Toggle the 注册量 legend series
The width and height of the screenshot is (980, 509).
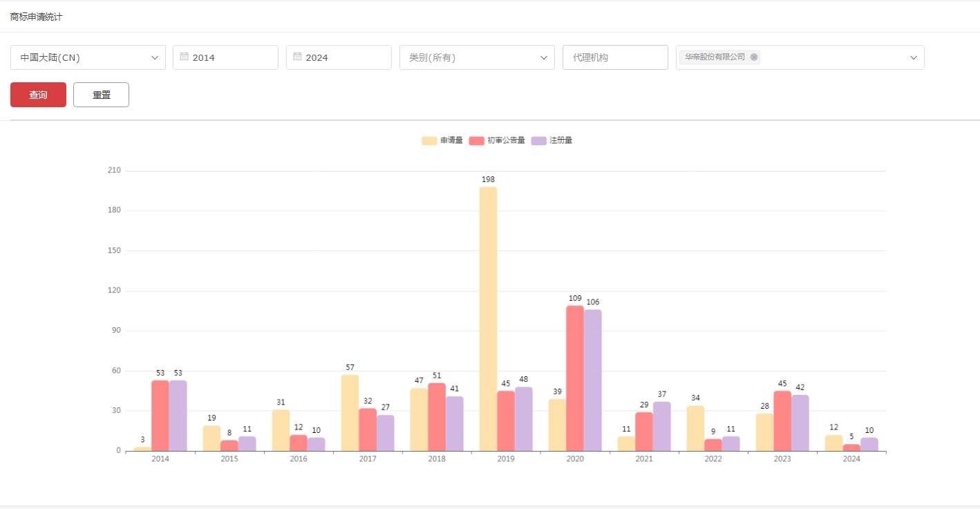point(552,140)
